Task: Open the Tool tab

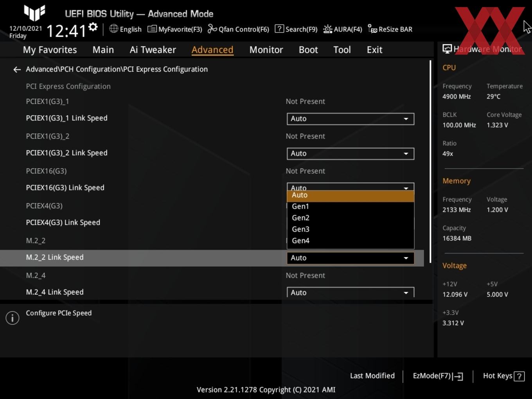Action: (342, 50)
